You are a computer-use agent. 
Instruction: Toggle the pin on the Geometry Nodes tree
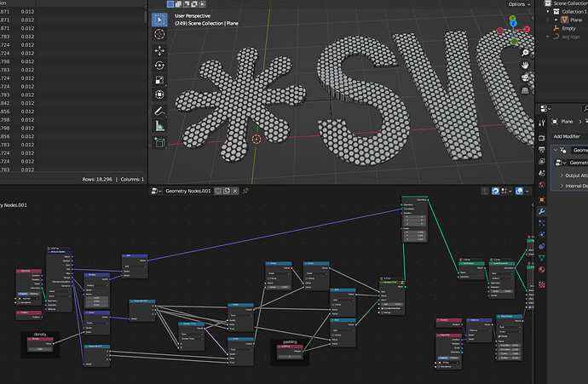245,191
